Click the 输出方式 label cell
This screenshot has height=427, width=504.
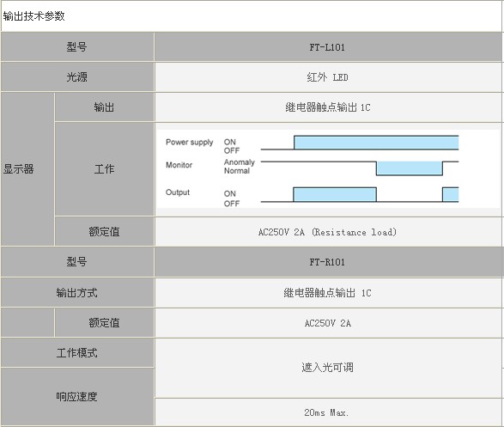(x=77, y=293)
